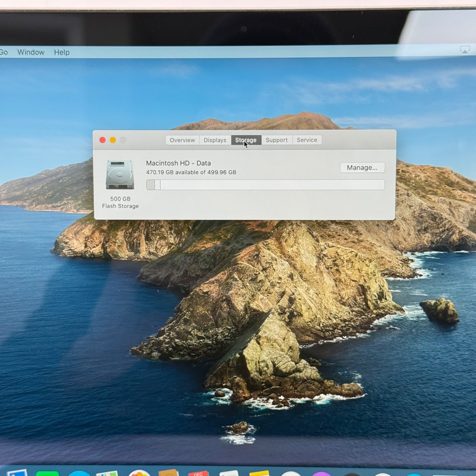
Task: Click the Manage... button
Action: [x=362, y=168]
